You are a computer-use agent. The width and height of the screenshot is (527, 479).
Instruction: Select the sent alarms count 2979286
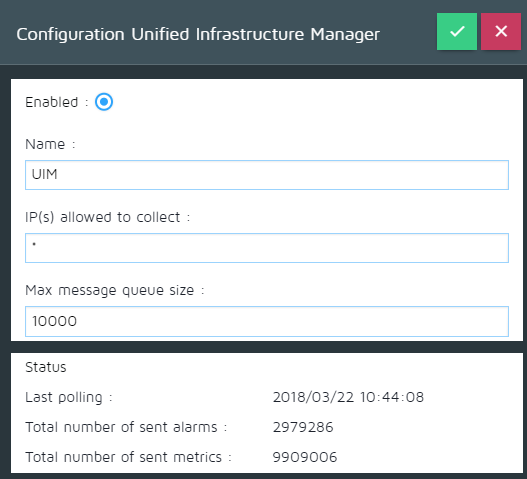click(303, 427)
